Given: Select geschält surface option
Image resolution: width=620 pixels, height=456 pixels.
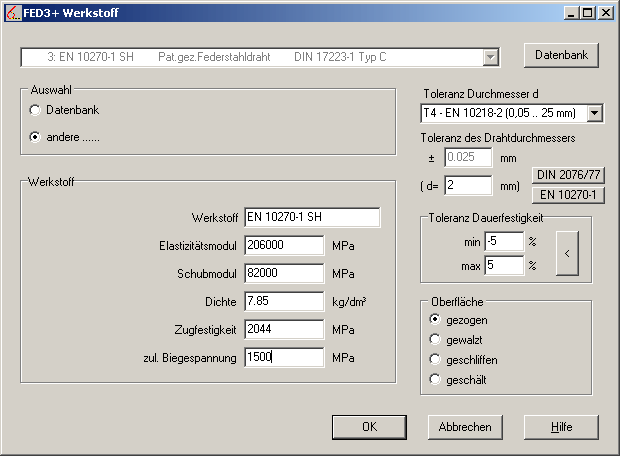Looking at the screenshot, I should (x=435, y=379).
